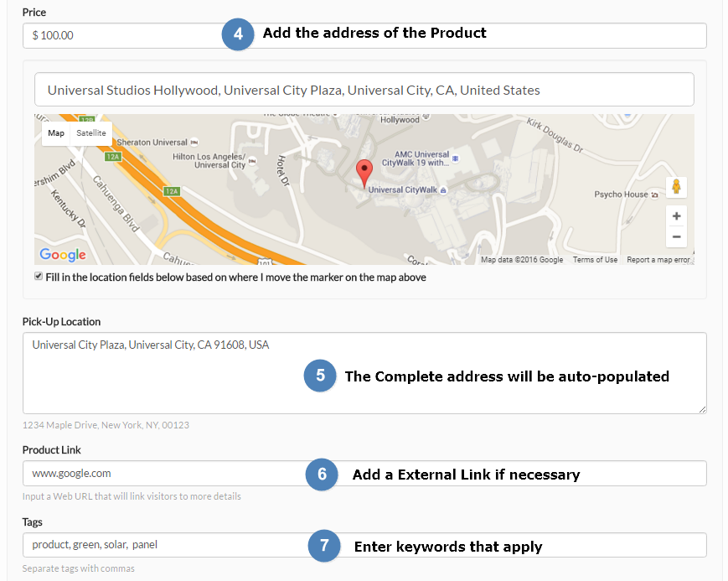Click the Pick-Up Location resize handle

click(703, 409)
